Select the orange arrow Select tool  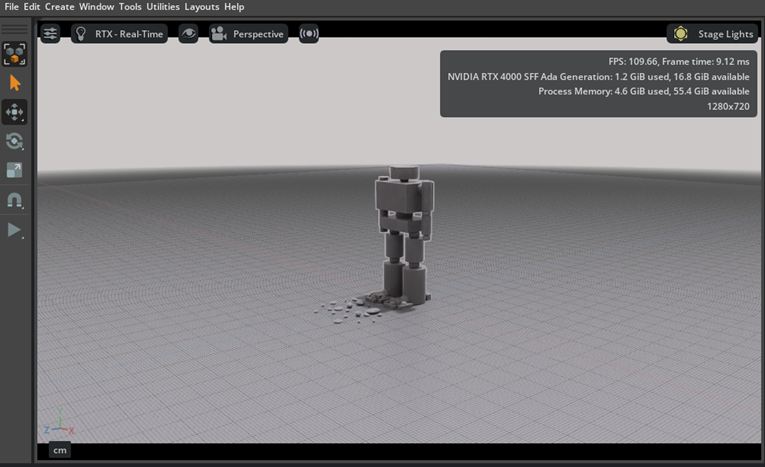coord(15,83)
